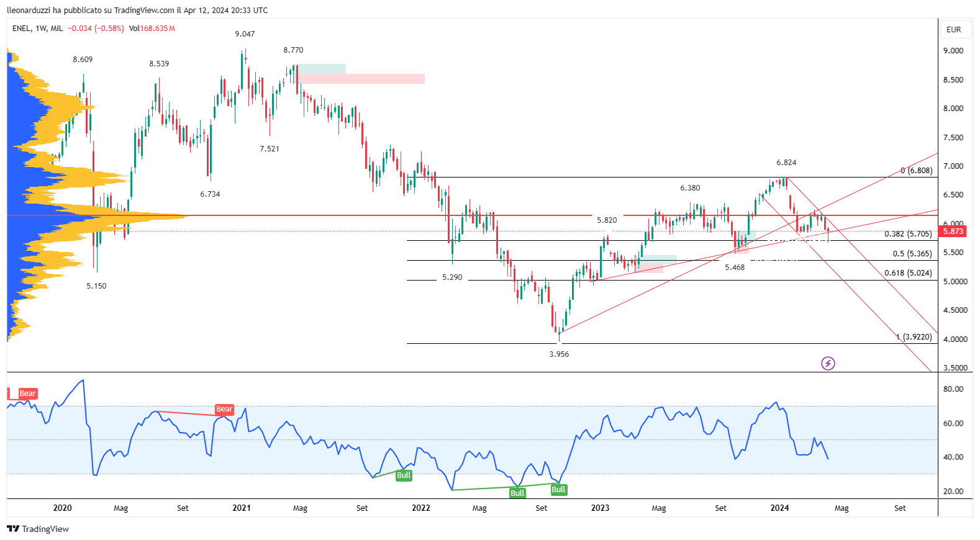980x540 pixels.
Task: Click the green shaded zone near 8.770
Action: coord(322,69)
